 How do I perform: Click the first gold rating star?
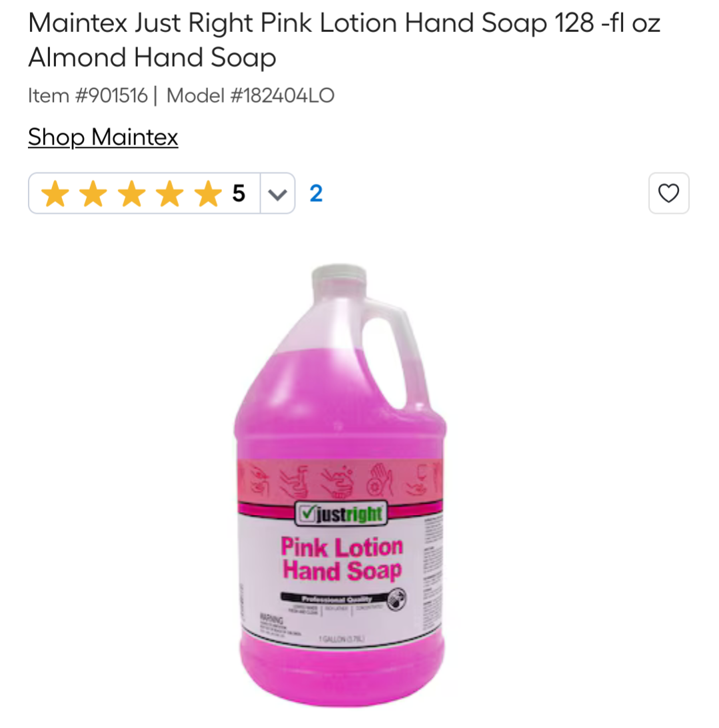click(55, 194)
